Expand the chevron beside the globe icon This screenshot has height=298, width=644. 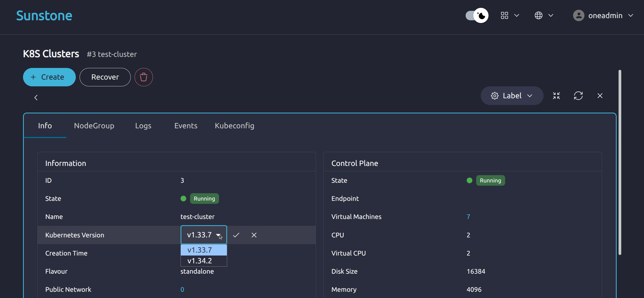click(x=551, y=15)
